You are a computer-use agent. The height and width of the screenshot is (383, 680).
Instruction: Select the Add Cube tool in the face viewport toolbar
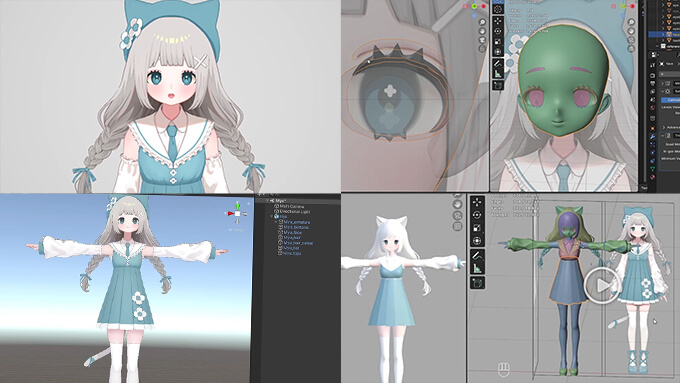pyautogui.click(x=498, y=85)
